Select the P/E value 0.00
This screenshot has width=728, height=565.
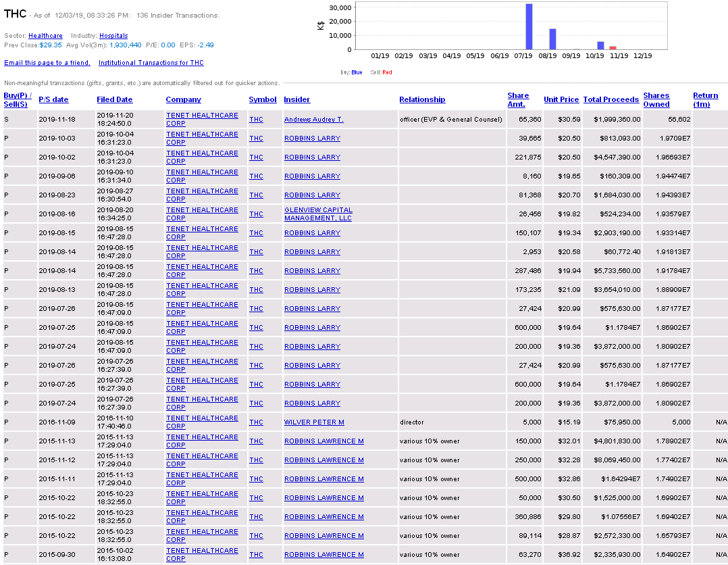point(168,45)
